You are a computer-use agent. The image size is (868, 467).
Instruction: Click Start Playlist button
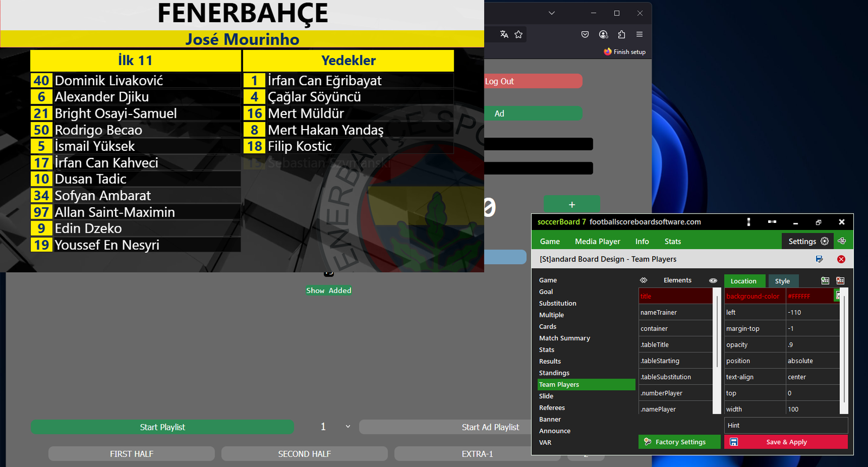click(x=162, y=427)
